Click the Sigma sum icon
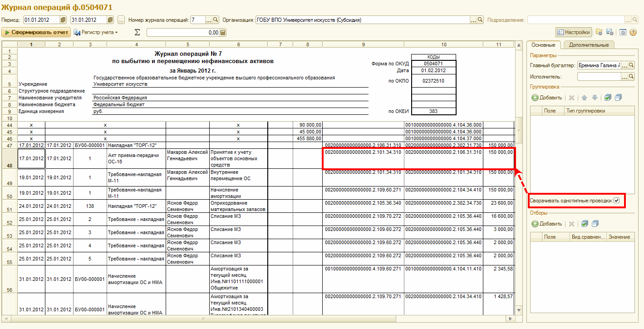The width and height of the screenshot is (644, 329). [138, 32]
